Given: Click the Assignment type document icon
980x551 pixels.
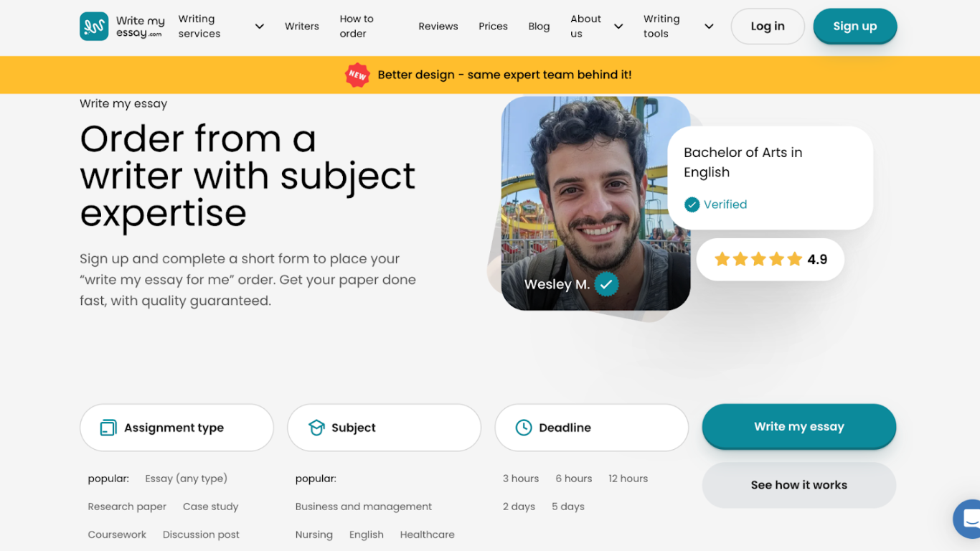Looking at the screenshot, I should (108, 428).
